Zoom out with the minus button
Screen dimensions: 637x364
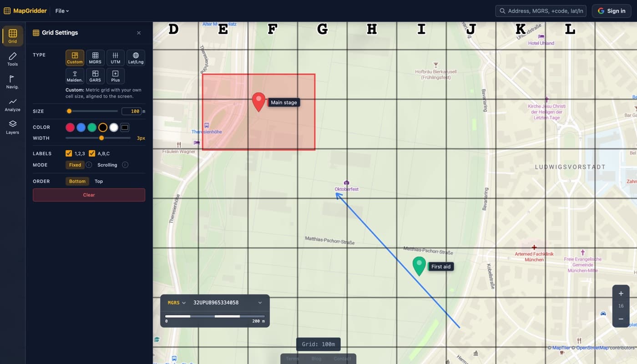coord(621,319)
